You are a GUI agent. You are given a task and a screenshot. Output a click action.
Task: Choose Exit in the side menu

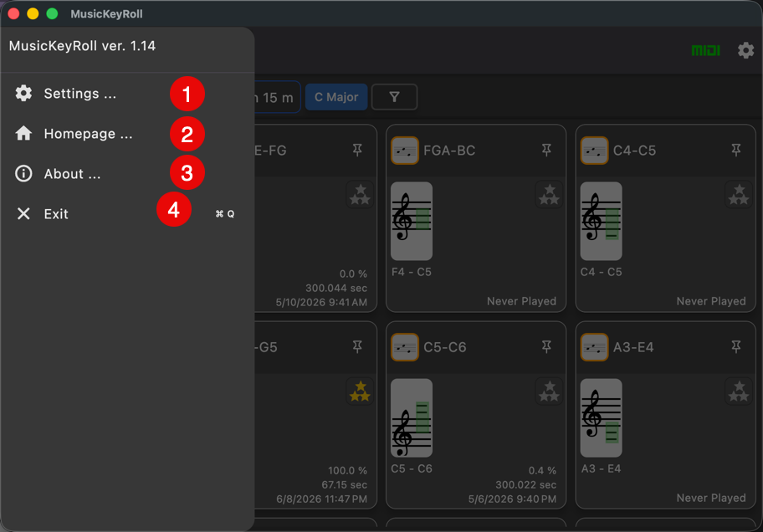click(x=126, y=213)
